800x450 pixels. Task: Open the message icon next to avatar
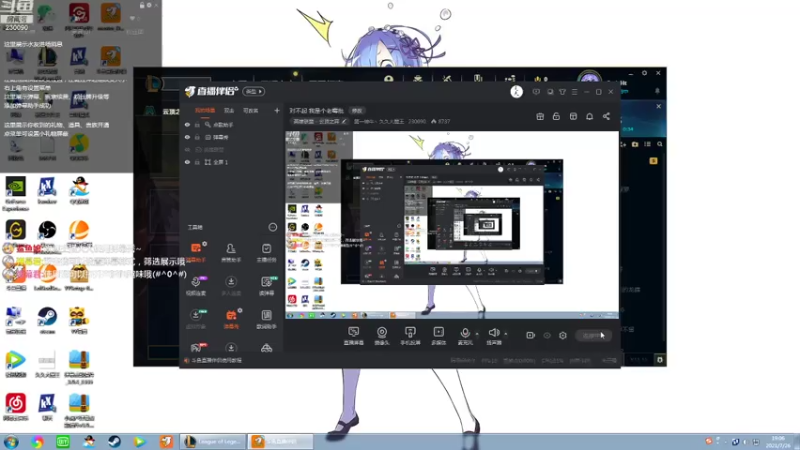click(536, 92)
